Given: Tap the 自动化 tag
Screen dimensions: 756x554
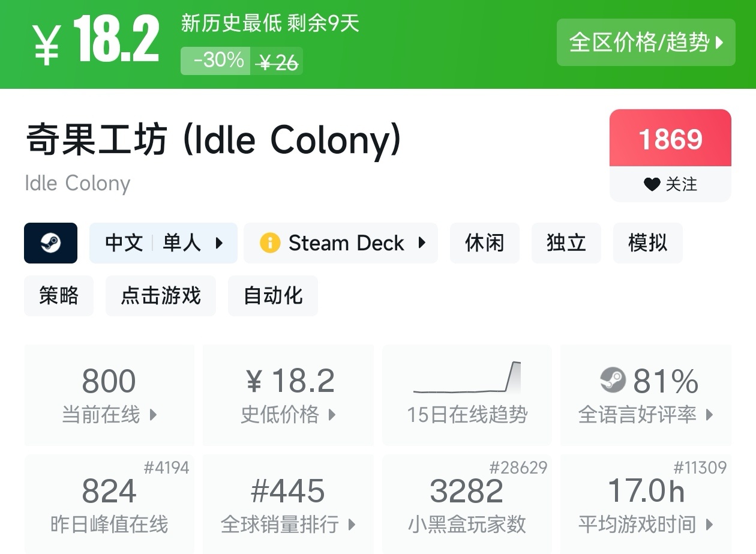Looking at the screenshot, I should point(273,295).
